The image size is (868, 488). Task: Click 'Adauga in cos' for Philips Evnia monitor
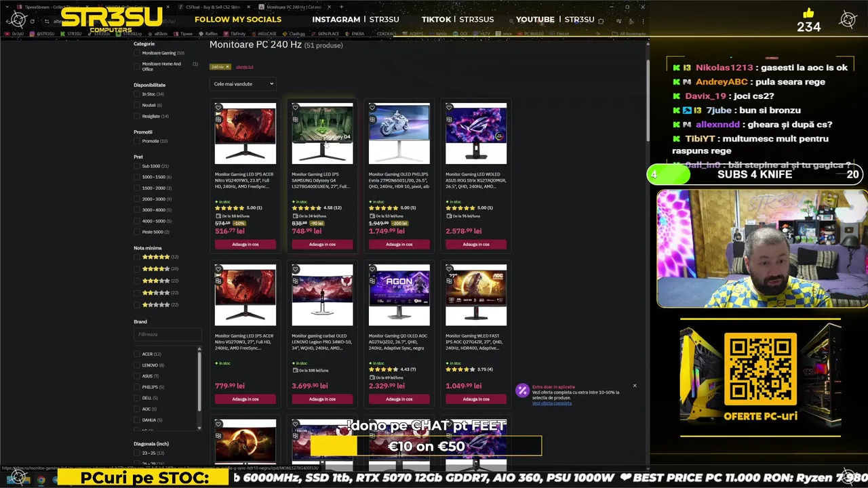pyautogui.click(x=399, y=244)
